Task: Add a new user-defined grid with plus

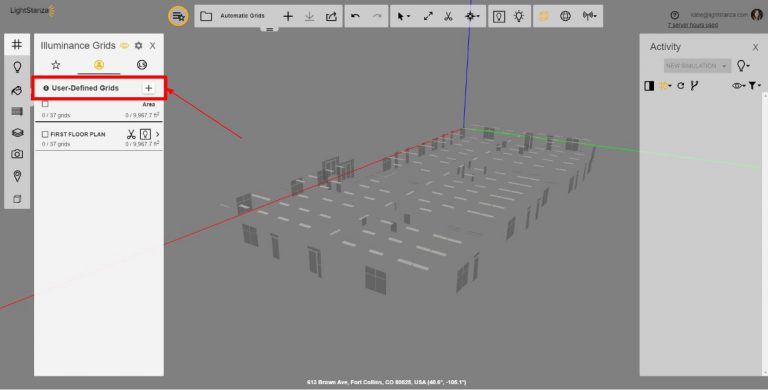Action: coord(148,88)
